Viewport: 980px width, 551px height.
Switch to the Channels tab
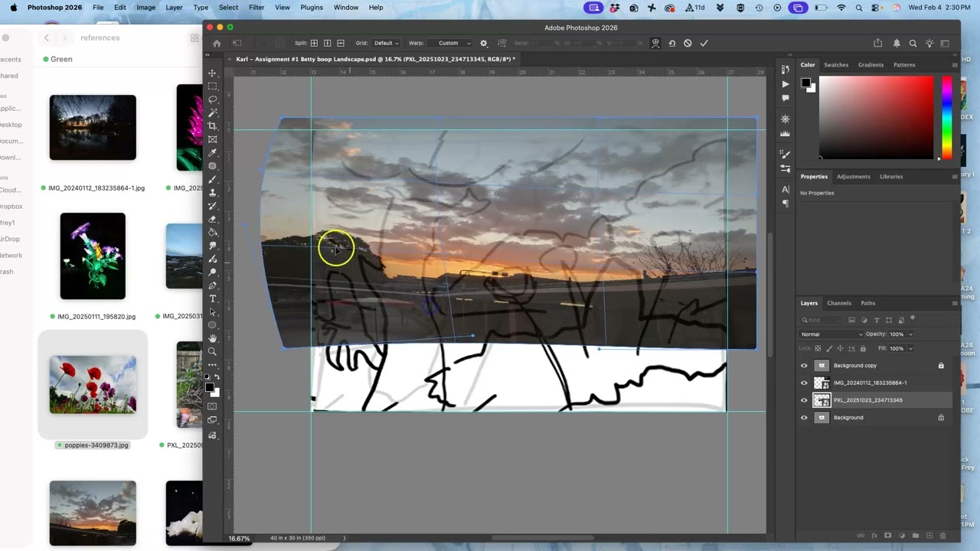coord(839,303)
